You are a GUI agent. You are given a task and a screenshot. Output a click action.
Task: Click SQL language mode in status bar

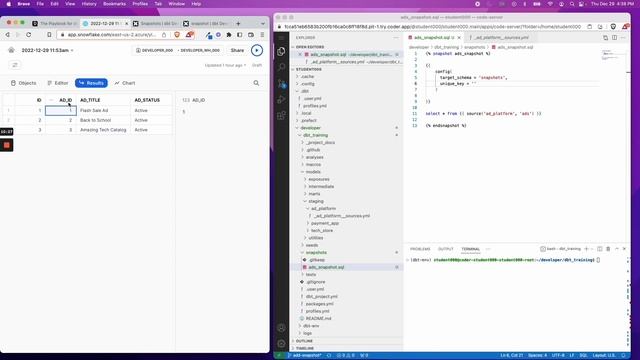(x=583, y=356)
